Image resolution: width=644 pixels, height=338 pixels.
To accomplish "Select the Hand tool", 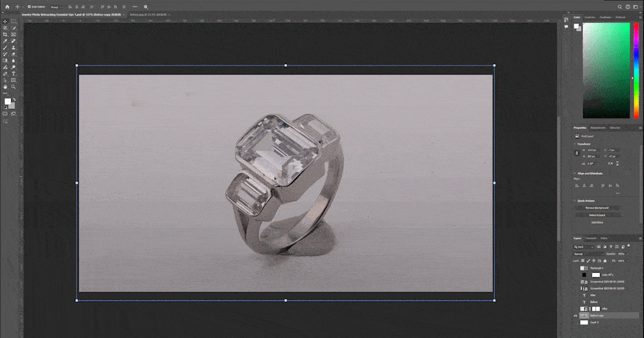I will (5, 87).
